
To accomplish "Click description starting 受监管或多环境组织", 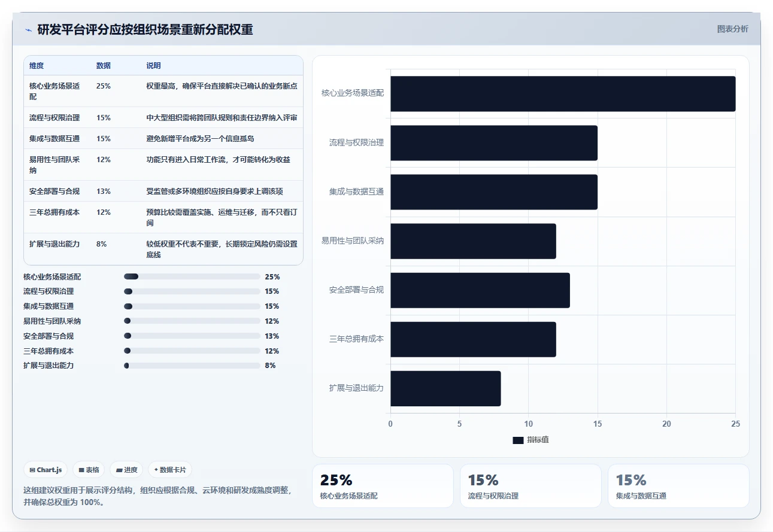I will point(215,191).
